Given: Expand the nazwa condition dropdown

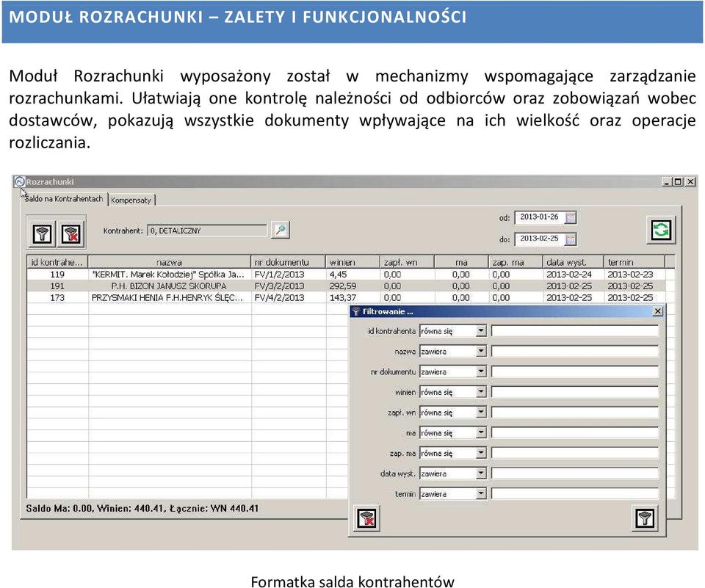Looking at the screenshot, I should click(x=481, y=351).
